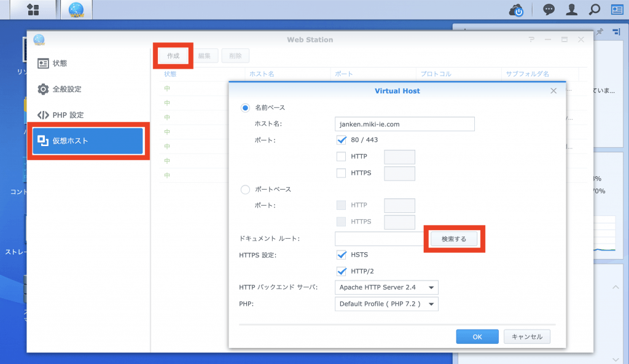Open the notifications speech bubble icon
Viewport: 629px width, 364px height.
tap(549, 10)
